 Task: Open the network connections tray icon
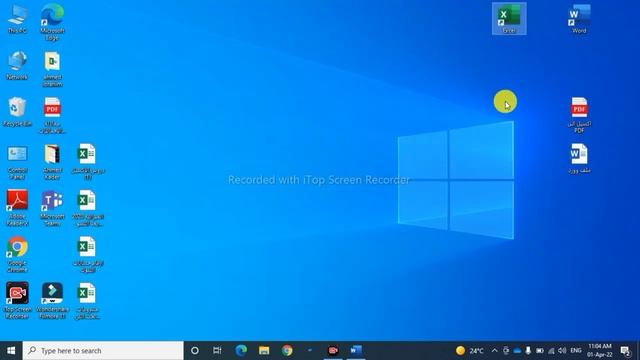click(551, 351)
